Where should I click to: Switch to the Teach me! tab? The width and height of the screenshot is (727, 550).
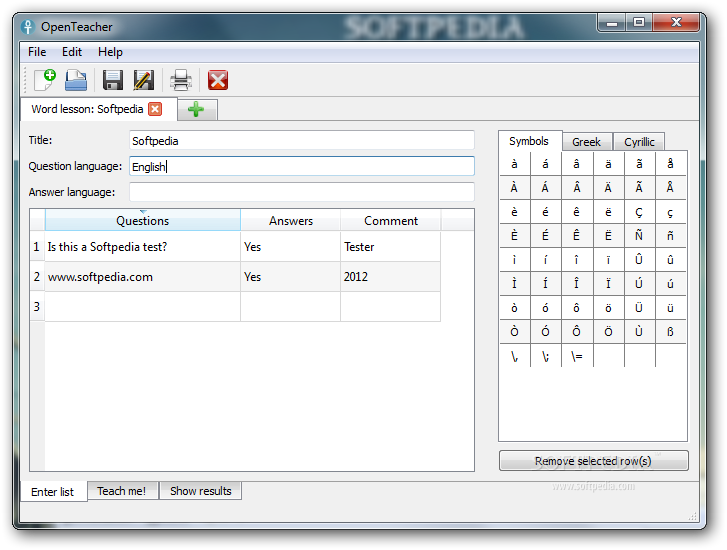122,491
